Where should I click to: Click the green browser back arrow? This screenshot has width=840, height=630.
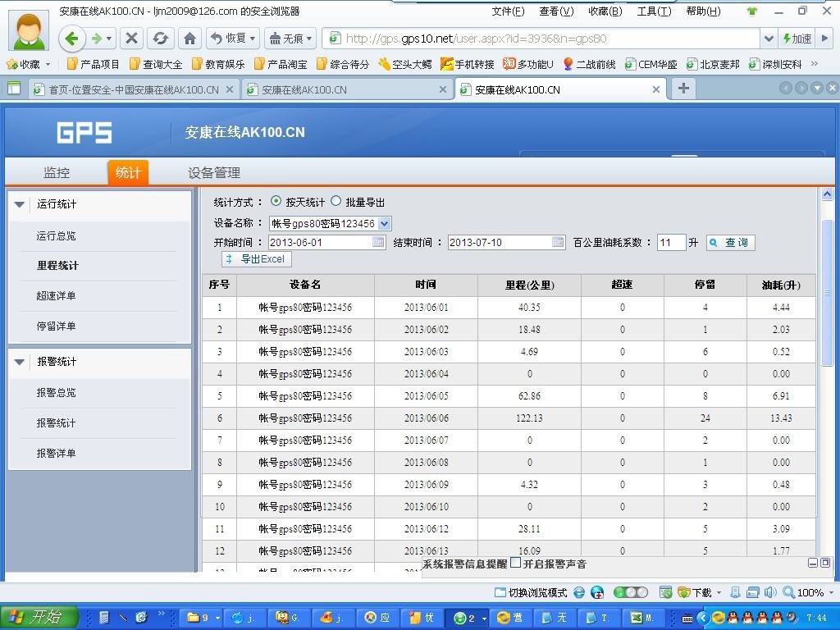(71, 39)
